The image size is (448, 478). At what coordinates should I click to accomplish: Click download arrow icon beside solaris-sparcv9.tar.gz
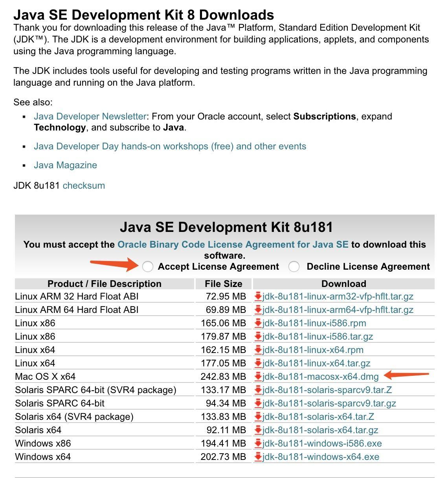258,403
